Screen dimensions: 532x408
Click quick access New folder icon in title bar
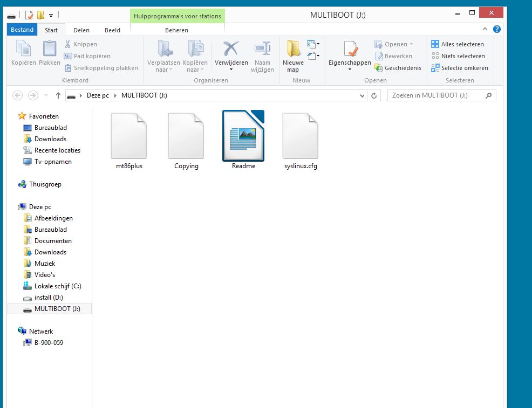pyautogui.click(x=40, y=15)
